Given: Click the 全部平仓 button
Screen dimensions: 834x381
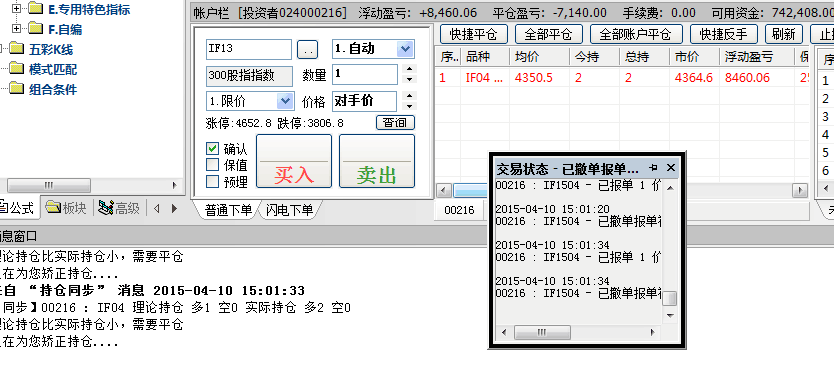Looking at the screenshot, I should coord(549,35).
